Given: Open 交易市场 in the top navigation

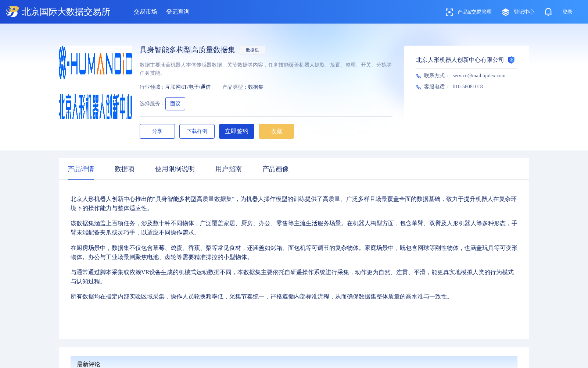Looking at the screenshot, I should pyautogui.click(x=146, y=12).
